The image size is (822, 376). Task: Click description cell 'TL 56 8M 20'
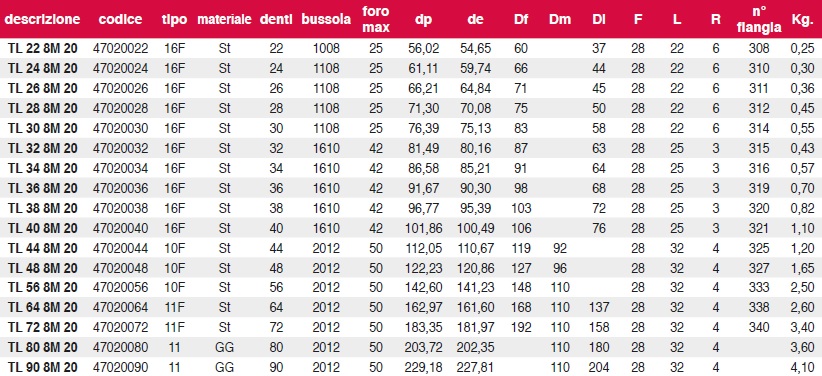coord(42,287)
